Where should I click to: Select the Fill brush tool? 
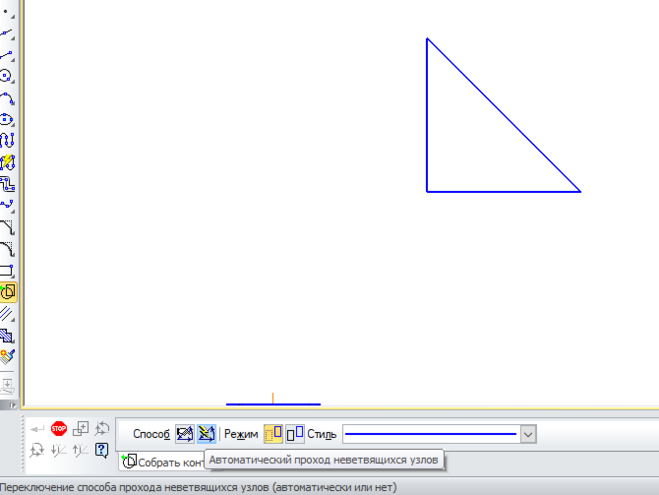coord(7,357)
